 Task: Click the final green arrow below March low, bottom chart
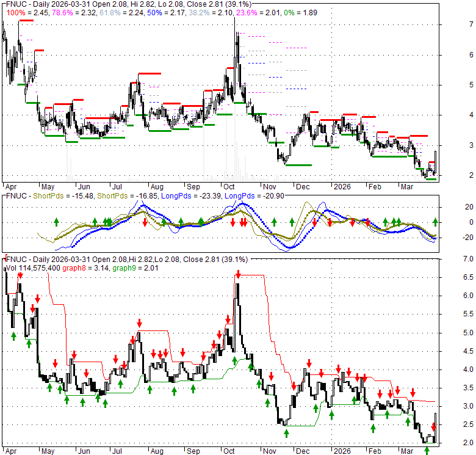click(x=427, y=451)
